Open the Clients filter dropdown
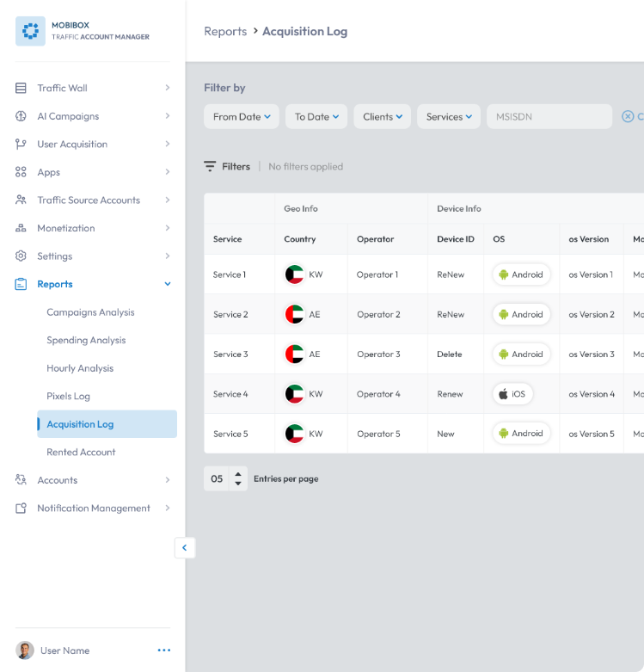Viewport: 644px width, 672px height. [x=383, y=116]
